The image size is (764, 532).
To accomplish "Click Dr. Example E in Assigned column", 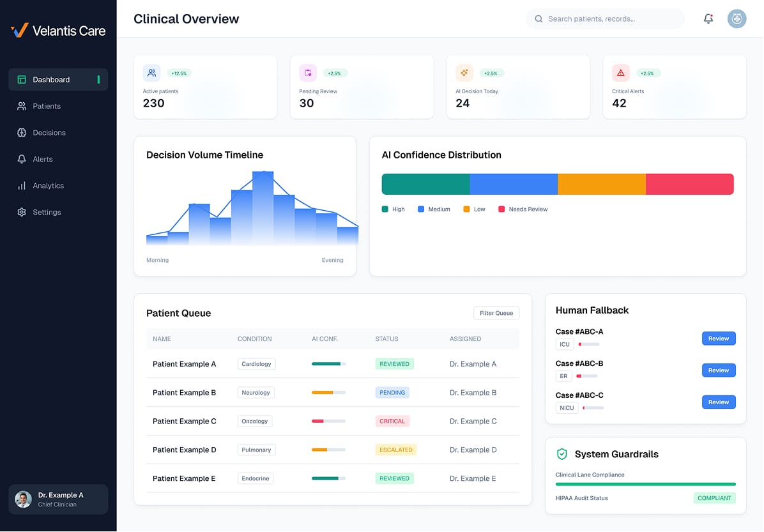I will click(x=473, y=478).
